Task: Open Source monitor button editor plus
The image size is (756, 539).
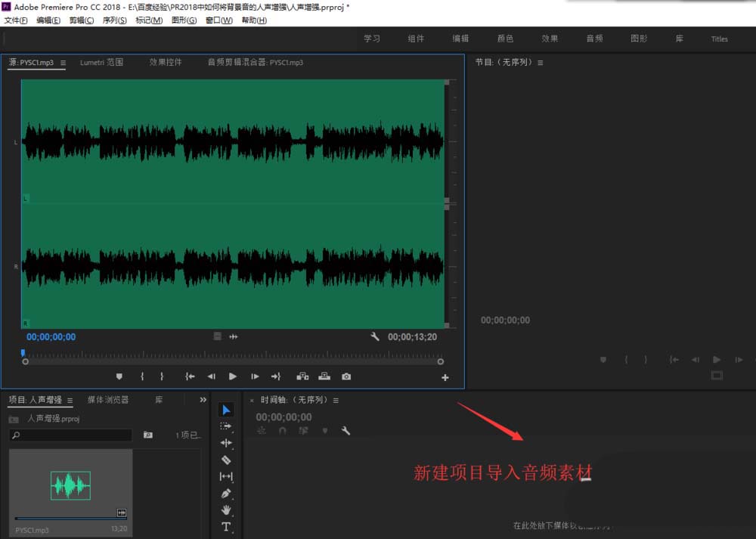Action: pyautogui.click(x=445, y=377)
